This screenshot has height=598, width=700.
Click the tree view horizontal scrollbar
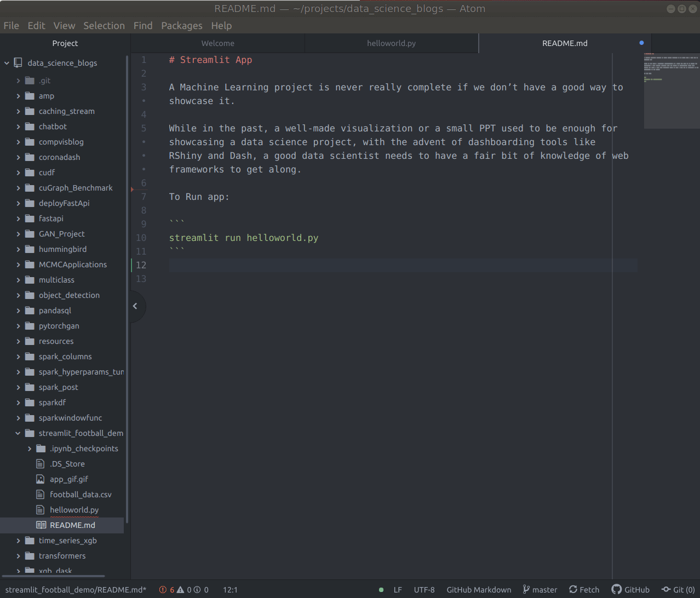click(53, 576)
